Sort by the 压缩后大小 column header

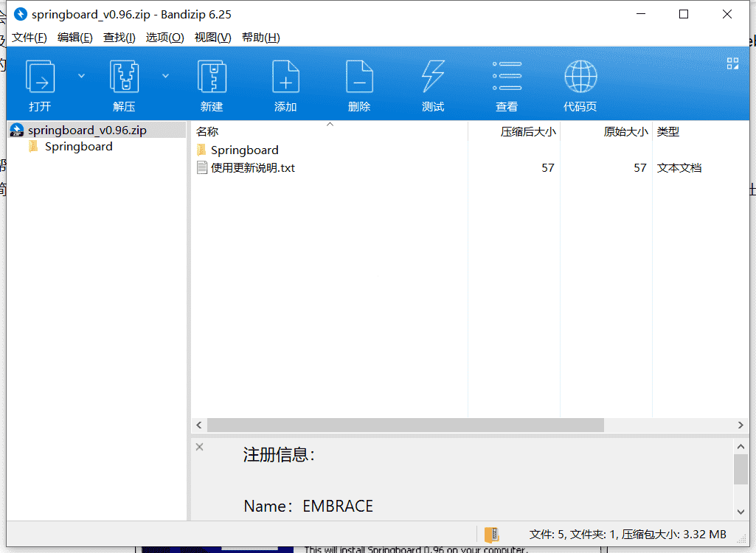pyautogui.click(x=514, y=132)
